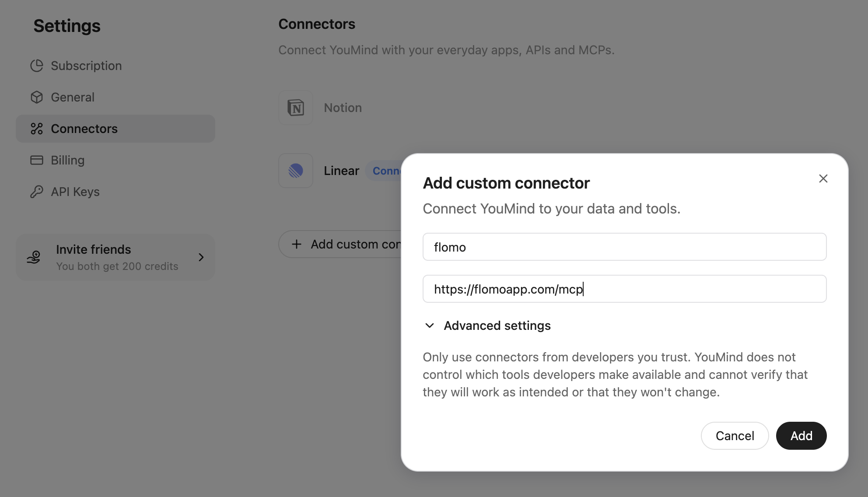This screenshot has width=868, height=497.
Task: Click the Connectors sidebar icon
Action: tap(37, 129)
